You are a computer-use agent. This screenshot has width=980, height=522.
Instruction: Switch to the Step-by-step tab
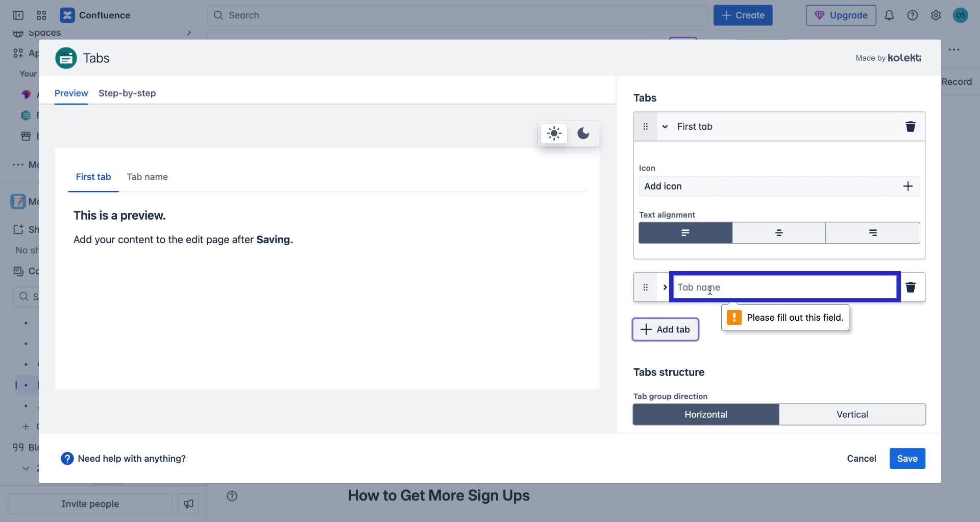click(x=127, y=93)
